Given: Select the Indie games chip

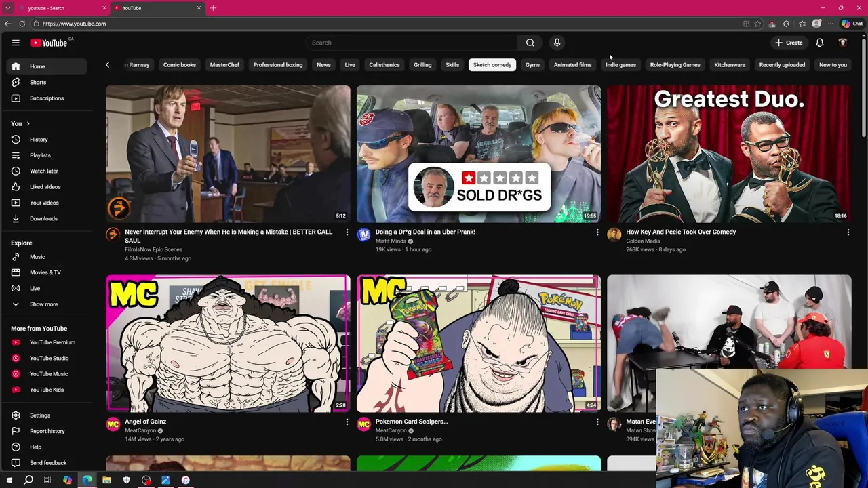Looking at the screenshot, I should pyautogui.click(x=620, y=65).
